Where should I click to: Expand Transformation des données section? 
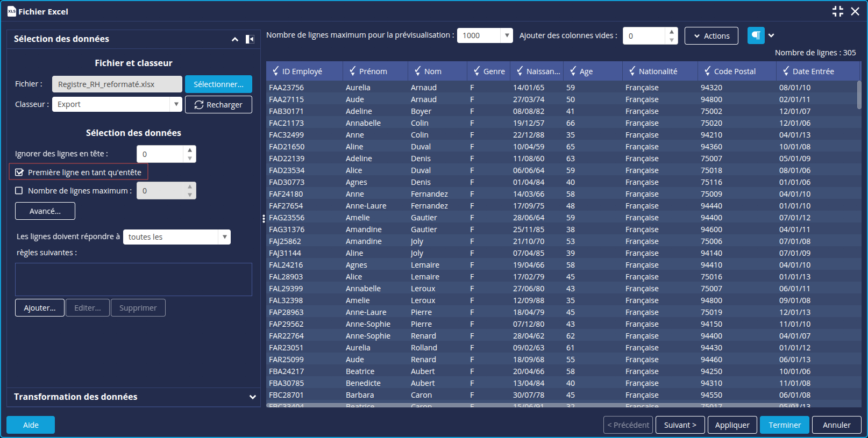click(x=252, y=397)
